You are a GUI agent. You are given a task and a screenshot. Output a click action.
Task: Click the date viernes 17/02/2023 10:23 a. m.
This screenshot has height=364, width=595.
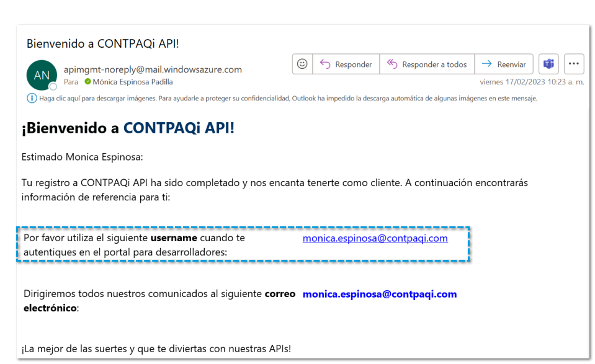532,82
